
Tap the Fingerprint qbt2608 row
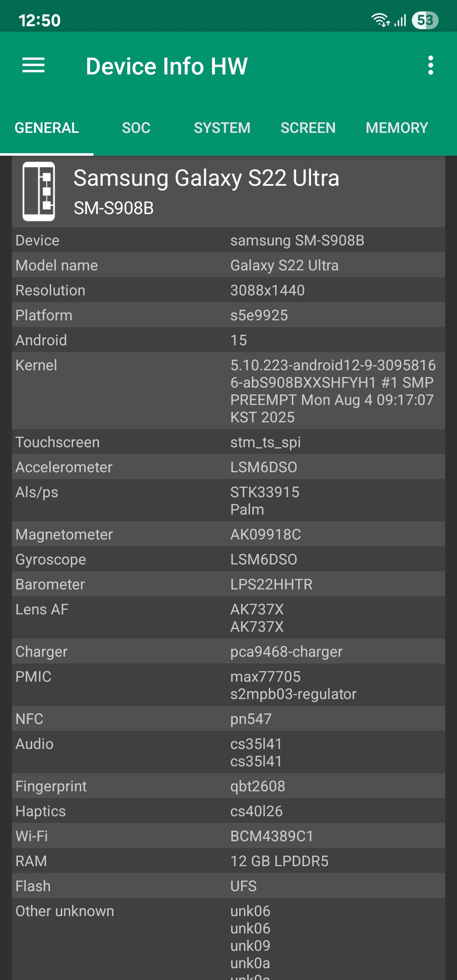pos(228,786)
